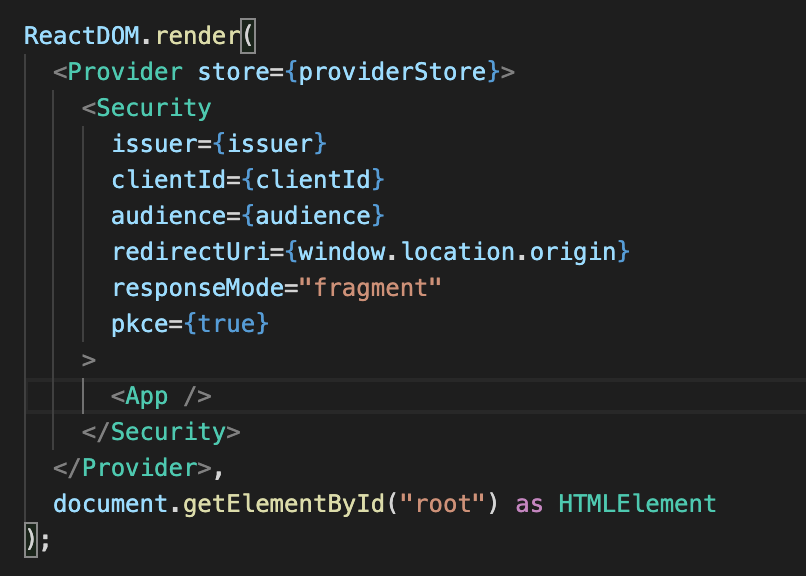Image resolution: width=806 pixels, height=576 pixels.
Task: Click the as keyword
Action: tap(529, 504)
